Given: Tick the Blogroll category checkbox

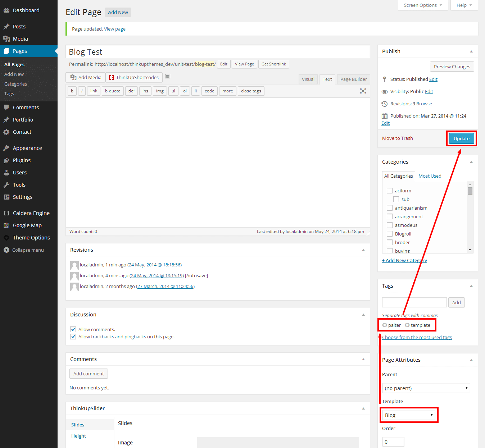Looking at the screenshot, I should point(390,234).
